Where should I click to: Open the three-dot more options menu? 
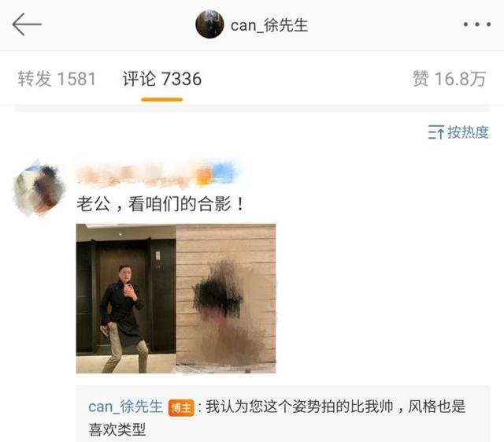tap(477, 24)
